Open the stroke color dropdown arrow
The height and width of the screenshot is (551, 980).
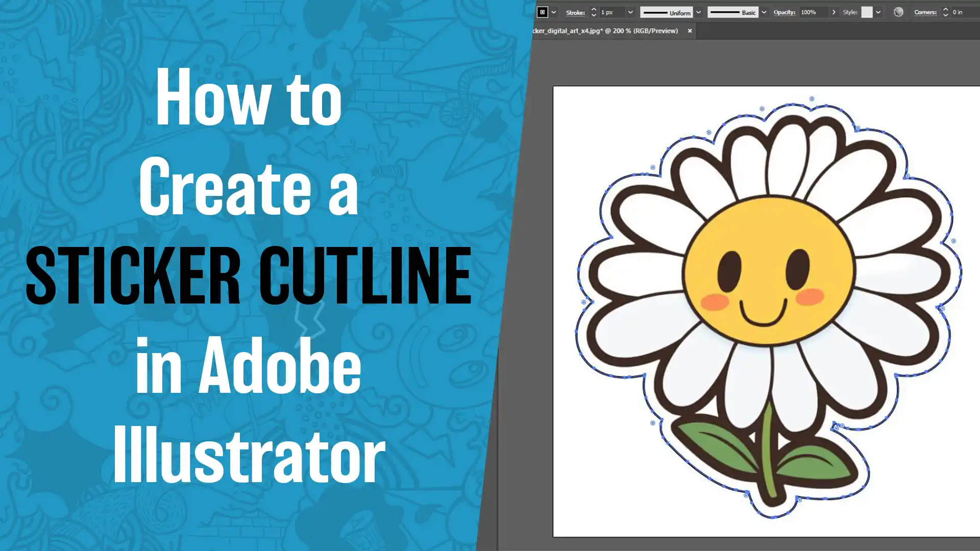[x=554, y=12]
